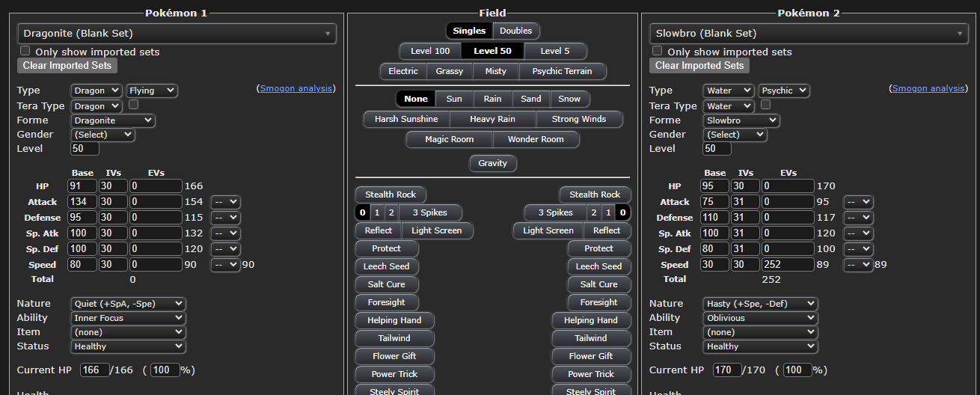The image size is (980, 395).
Task: Set field to Level 5
Action: tap(555, 51)
